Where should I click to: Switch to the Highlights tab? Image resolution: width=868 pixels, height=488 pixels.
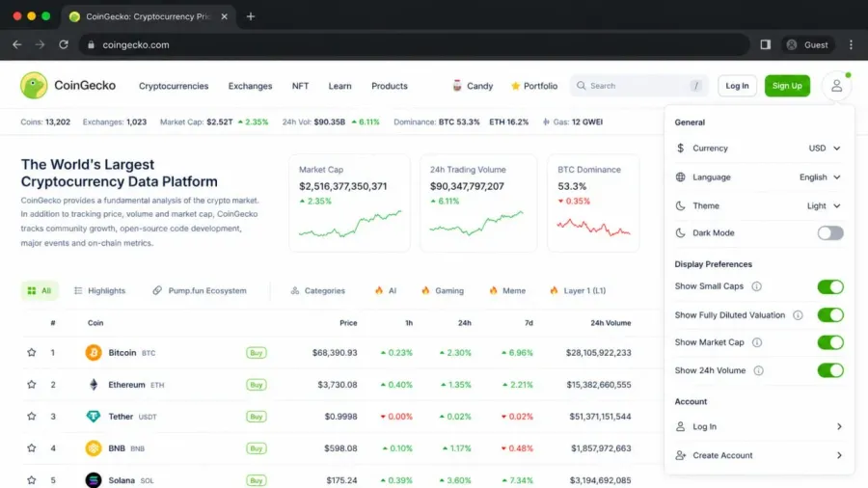point(99,290)
